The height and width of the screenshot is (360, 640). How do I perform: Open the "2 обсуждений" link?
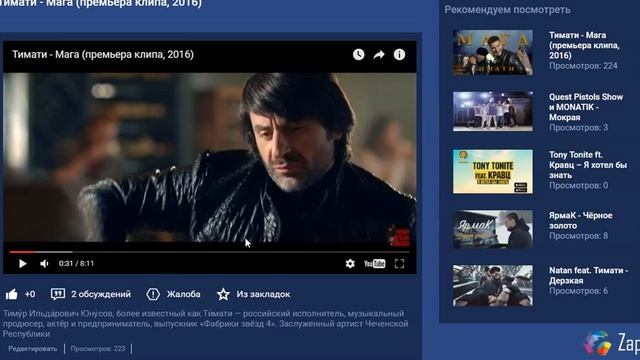pyautogui.click(x=101, y=294)
